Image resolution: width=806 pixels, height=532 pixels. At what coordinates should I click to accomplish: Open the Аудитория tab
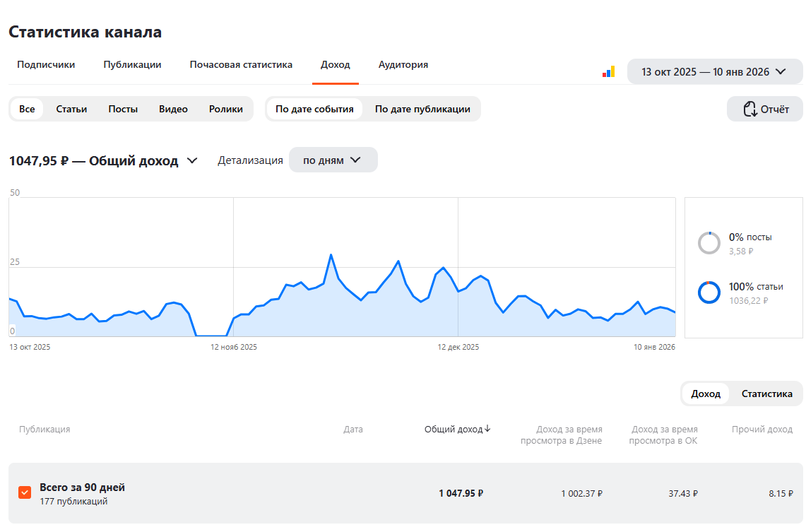click(403, 65)
